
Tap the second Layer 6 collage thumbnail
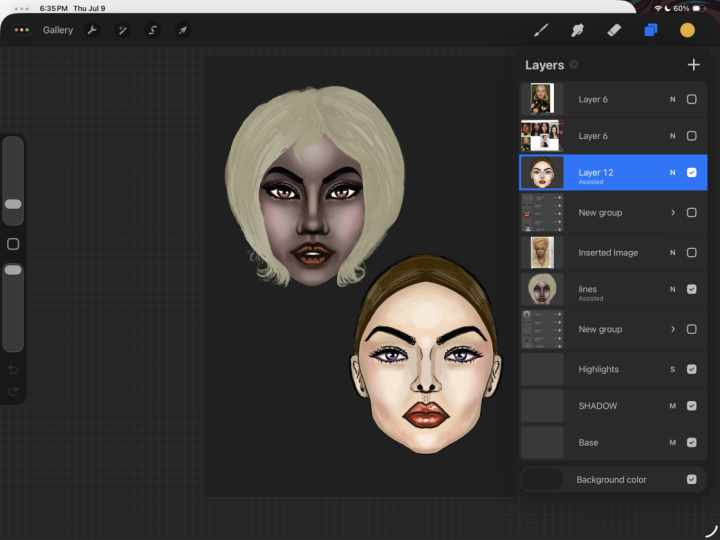click(x=542, y=136)
